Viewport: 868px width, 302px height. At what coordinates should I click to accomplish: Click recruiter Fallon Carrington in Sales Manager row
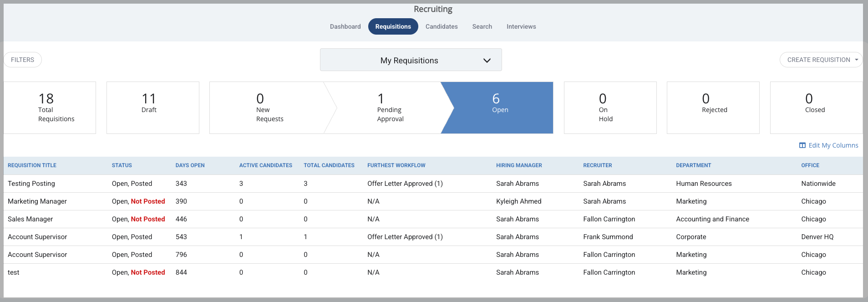pyautogui.click(x=609, y=219)
